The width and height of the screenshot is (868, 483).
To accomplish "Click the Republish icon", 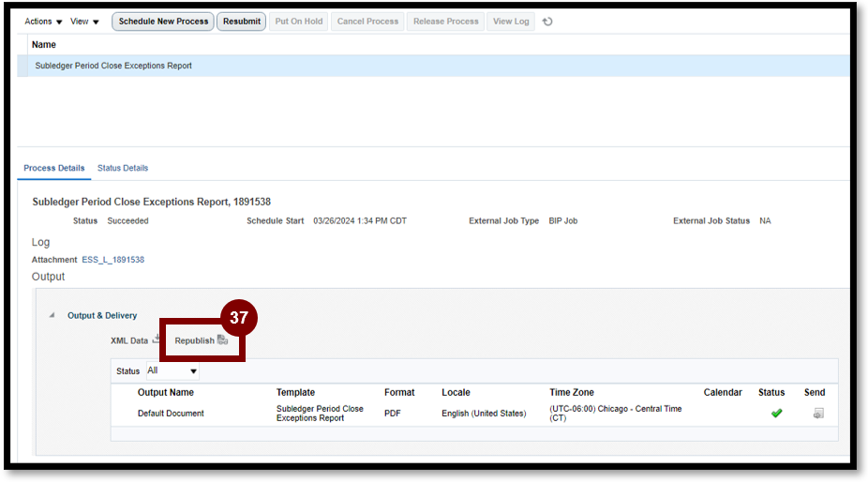I will pos(222,340).
